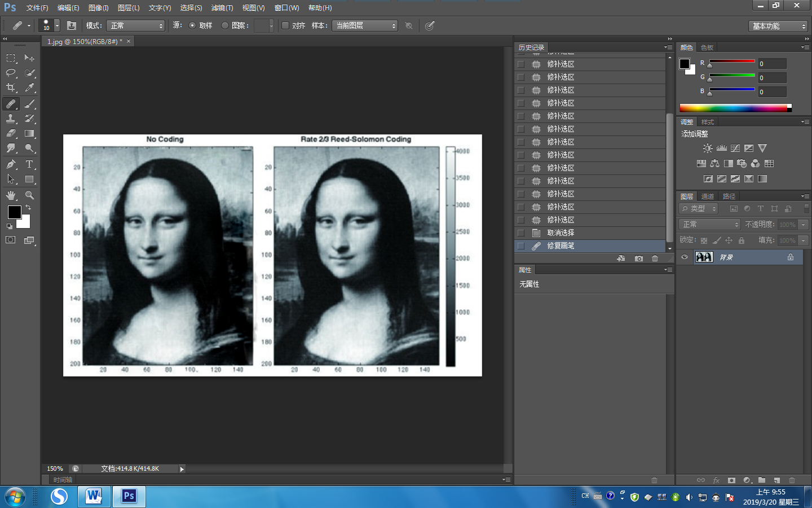The height and width of the screenshot is (508, 812).
Task: Delete current state in History panel
Action: 655,259
